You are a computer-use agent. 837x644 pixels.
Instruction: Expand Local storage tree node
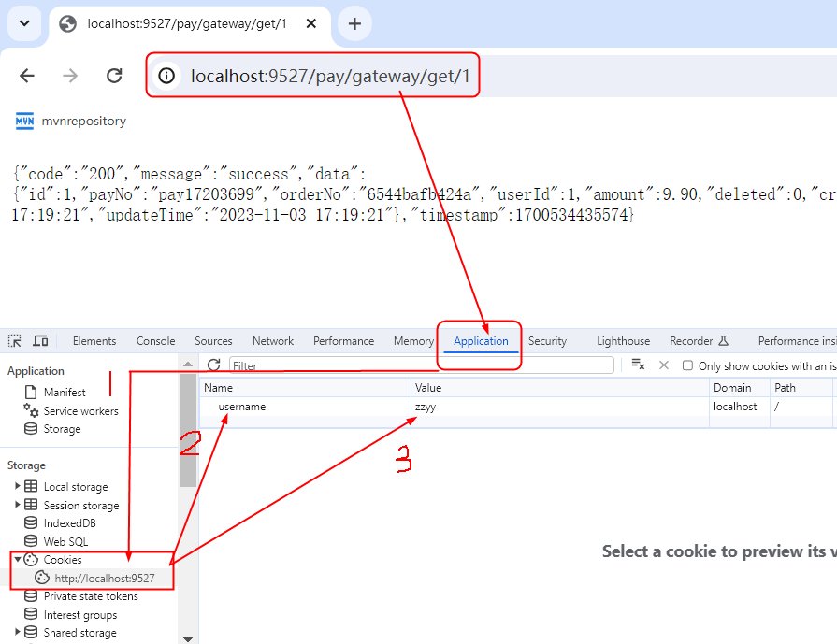[x=17, y=486]
